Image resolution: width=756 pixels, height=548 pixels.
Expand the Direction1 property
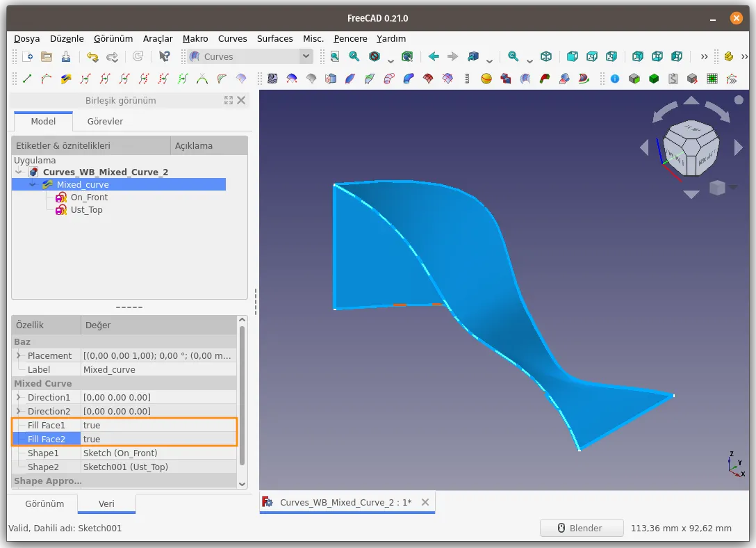pyautogui.click(x=18, y=397)
